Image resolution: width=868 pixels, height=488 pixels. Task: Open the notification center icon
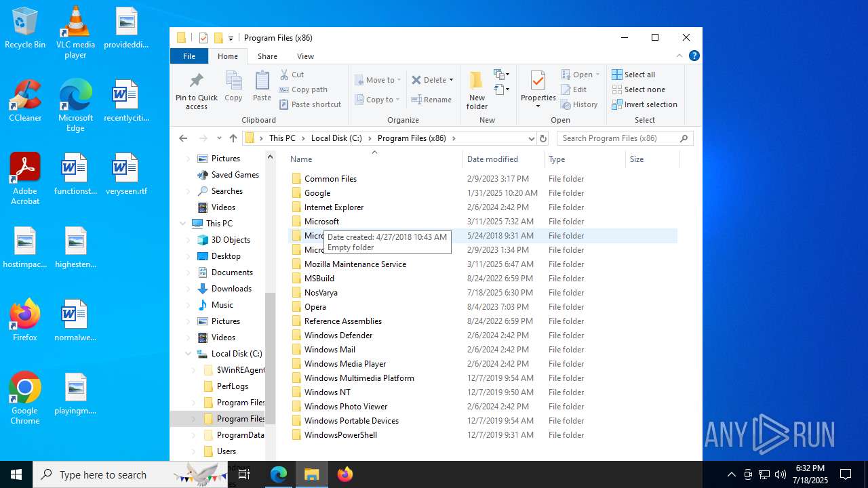(x=846, y=474)
